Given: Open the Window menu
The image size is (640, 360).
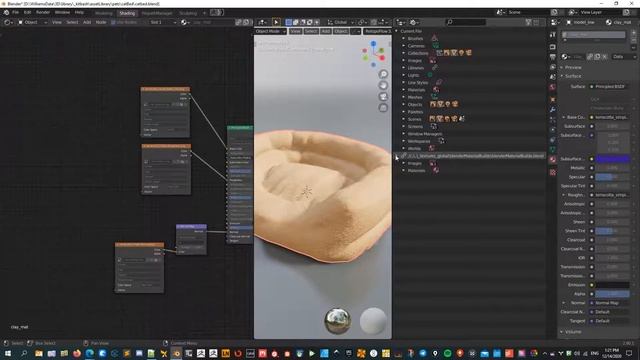Looking at the screenshot, I should click(x=62, y=12).
